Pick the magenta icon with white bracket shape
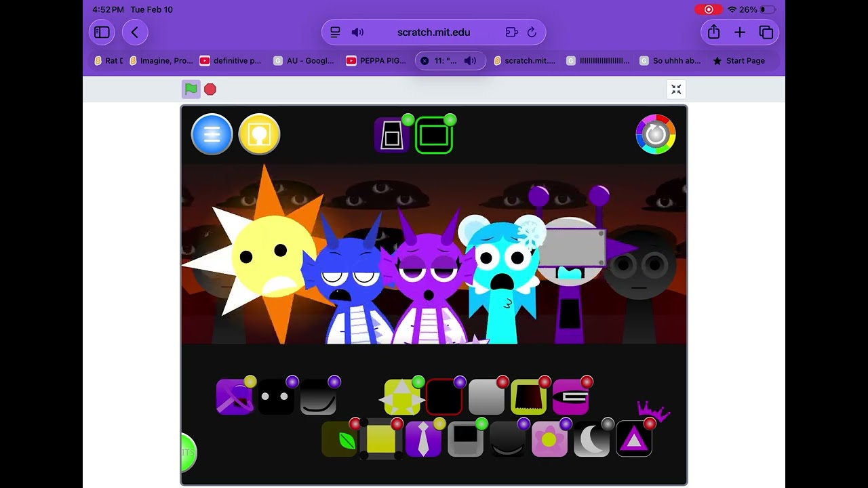 [570, 396]
